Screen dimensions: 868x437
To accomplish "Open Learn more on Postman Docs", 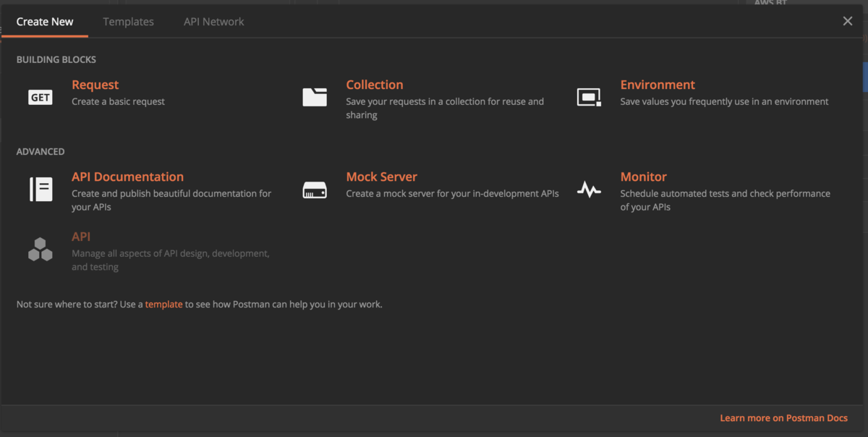I will (x=783, y=418).
